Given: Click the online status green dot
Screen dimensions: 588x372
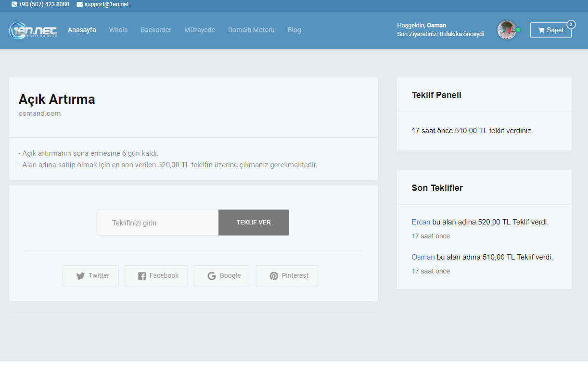Looking at the screenshot, I should point(518,30).
